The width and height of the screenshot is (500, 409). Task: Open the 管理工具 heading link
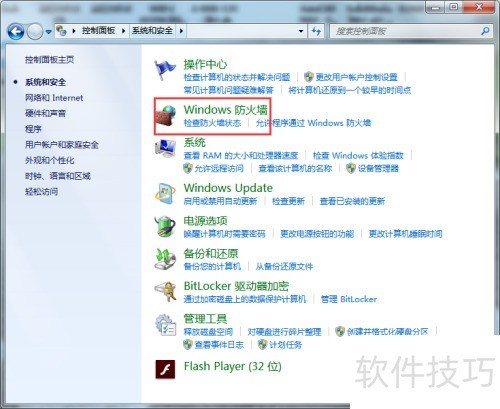tap(205, 319)
